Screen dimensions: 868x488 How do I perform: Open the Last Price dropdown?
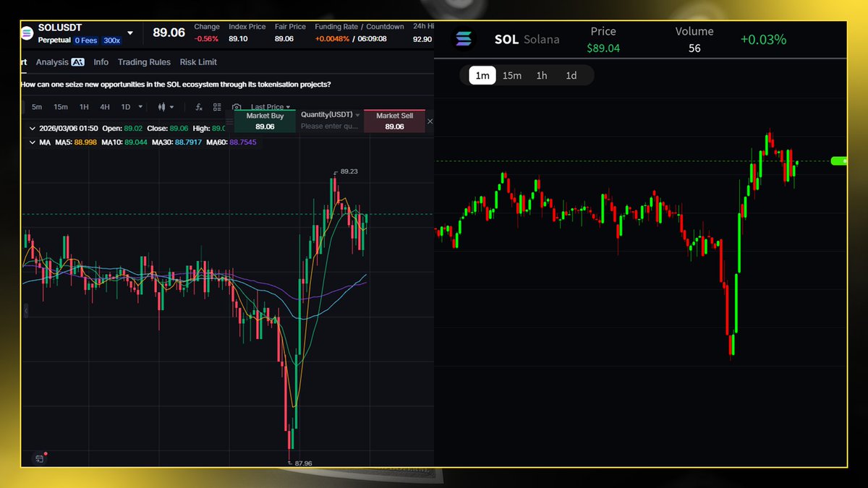click(x=270, y=107)
